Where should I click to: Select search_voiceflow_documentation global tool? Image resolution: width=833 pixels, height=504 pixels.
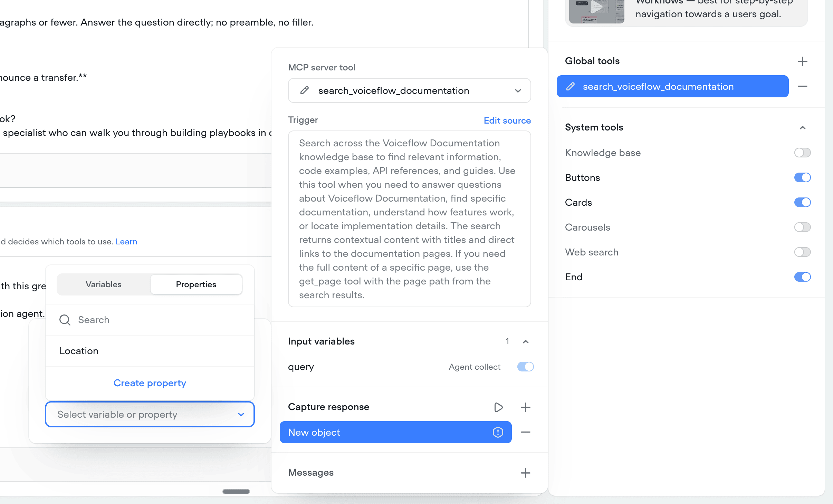click(x=672, y=86)
